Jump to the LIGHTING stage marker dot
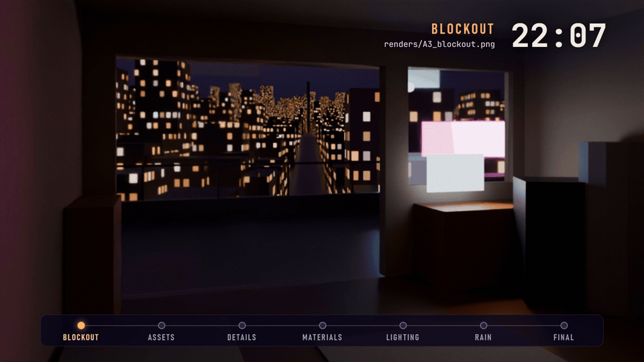 pos(403,326)
